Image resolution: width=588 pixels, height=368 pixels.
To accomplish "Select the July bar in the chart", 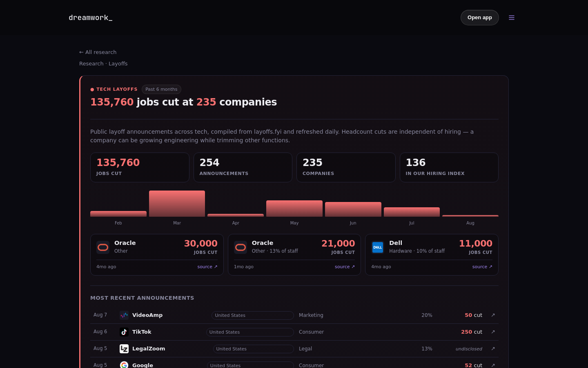I will 412,212.
